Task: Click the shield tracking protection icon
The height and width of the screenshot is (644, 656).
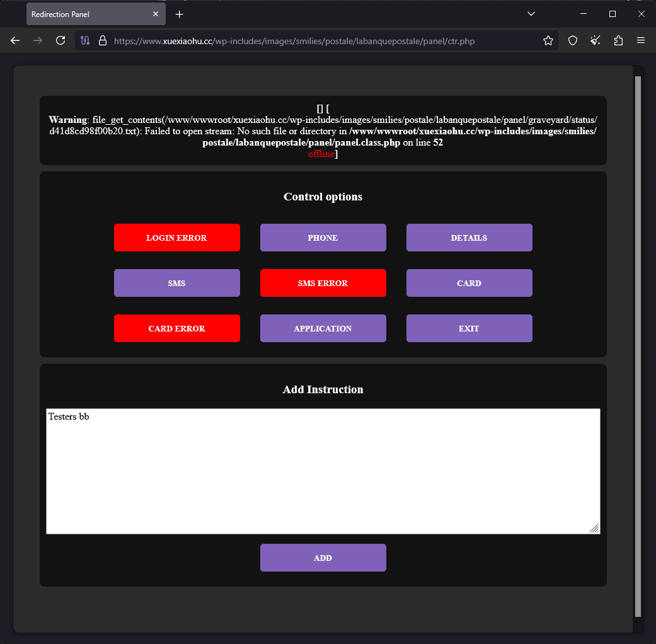Action: pyautogui.click(x=572, y=40)
